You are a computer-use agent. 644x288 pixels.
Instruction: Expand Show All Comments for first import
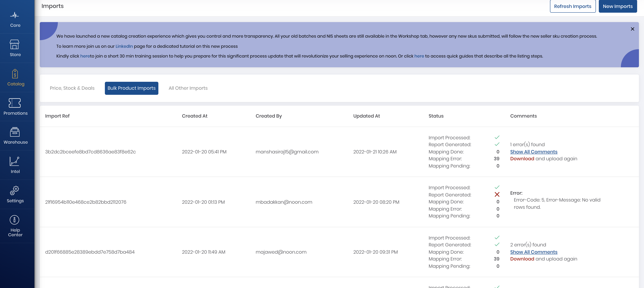tap(534, 152)
